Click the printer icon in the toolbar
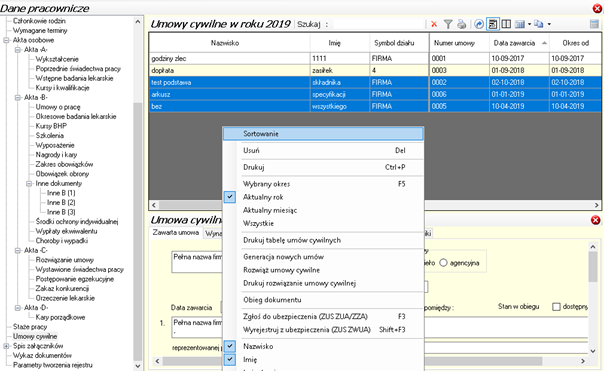604x371 pixels. click(461, 24)
